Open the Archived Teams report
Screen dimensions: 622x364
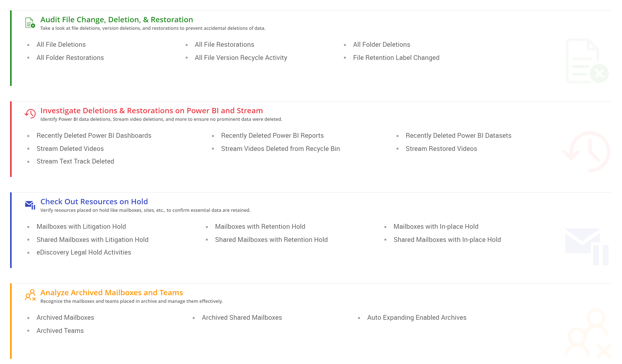pos(60,331)
